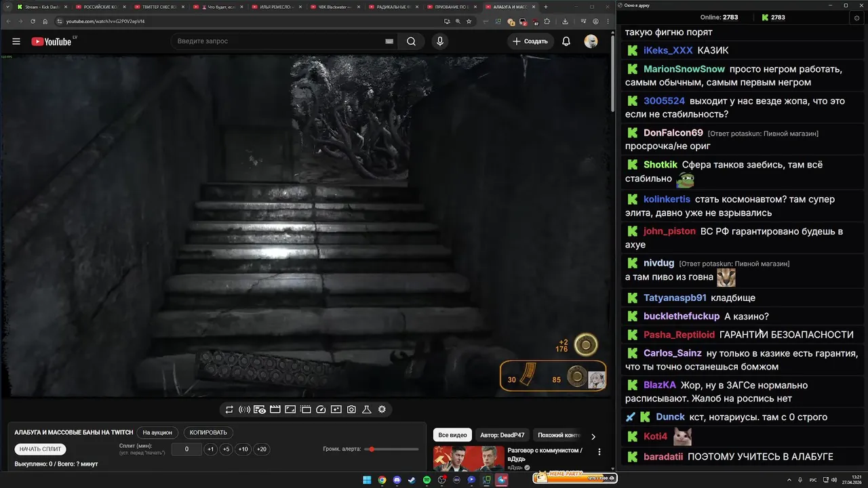The height and width of the screenshot is (488, 868).
Task: Show next filter chips with arrow
Action: pos(593,436)
